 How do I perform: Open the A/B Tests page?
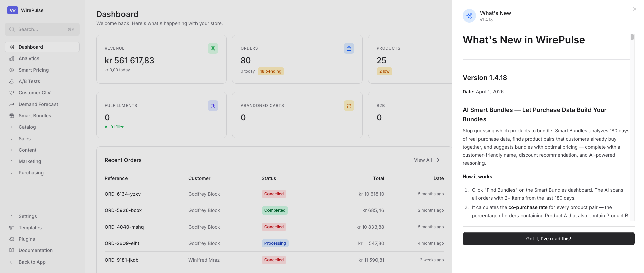pyautogui.click(x=42, y=81)
